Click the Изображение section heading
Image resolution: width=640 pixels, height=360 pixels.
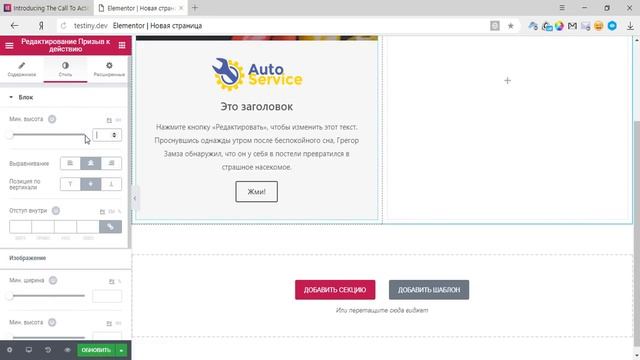(x=27, y=258)
